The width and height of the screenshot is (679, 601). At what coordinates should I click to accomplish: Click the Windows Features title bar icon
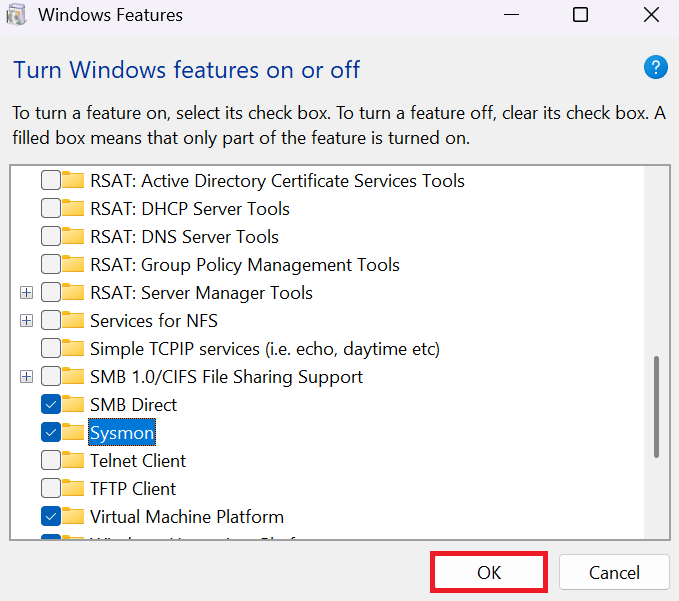pos(17,15)
